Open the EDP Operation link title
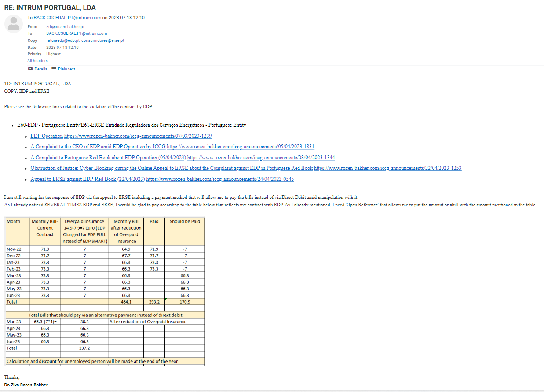The width and height of the screenshot is (544, 392). pyautogui.click(x=47, y=136)
